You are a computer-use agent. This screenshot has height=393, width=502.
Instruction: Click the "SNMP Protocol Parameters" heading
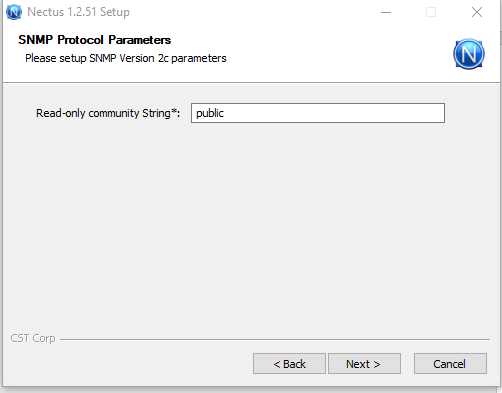(x=95, y=40)
